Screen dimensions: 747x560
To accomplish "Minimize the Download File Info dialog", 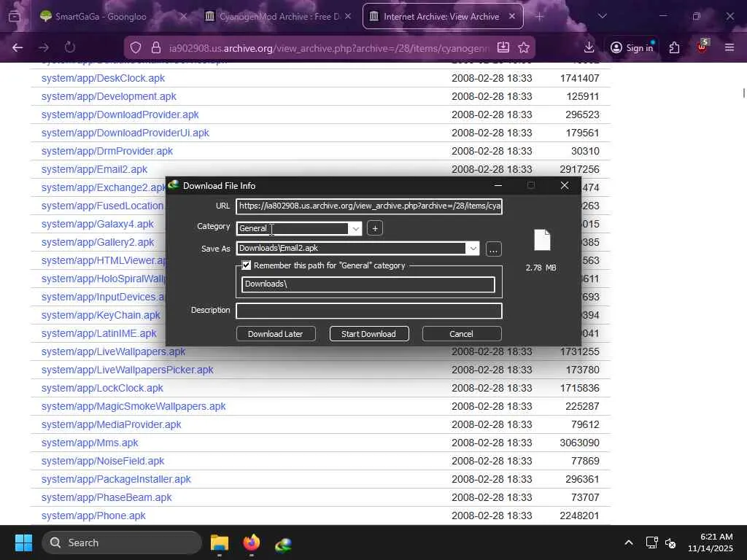I will (498, 186).
